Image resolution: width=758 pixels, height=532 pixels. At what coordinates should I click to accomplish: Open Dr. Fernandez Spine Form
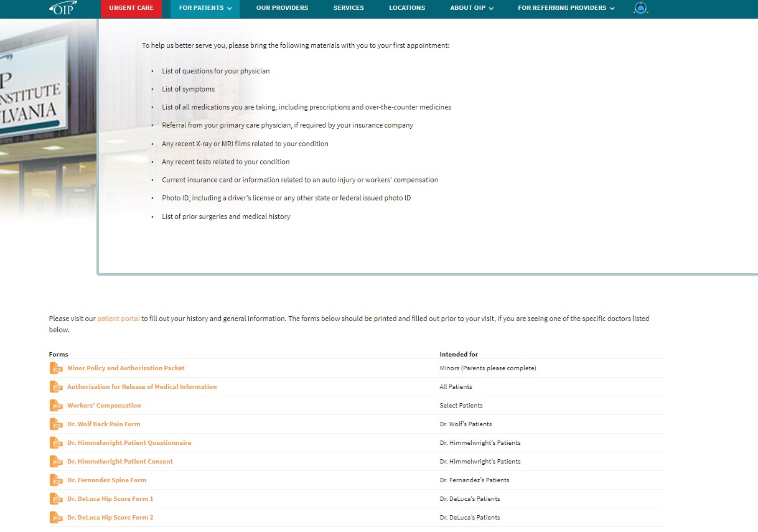(107, 480)
